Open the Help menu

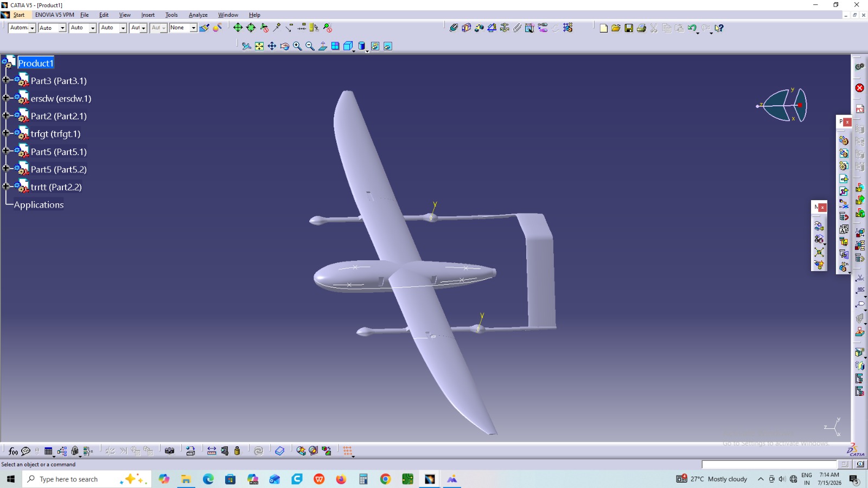(x=254, y=15)
